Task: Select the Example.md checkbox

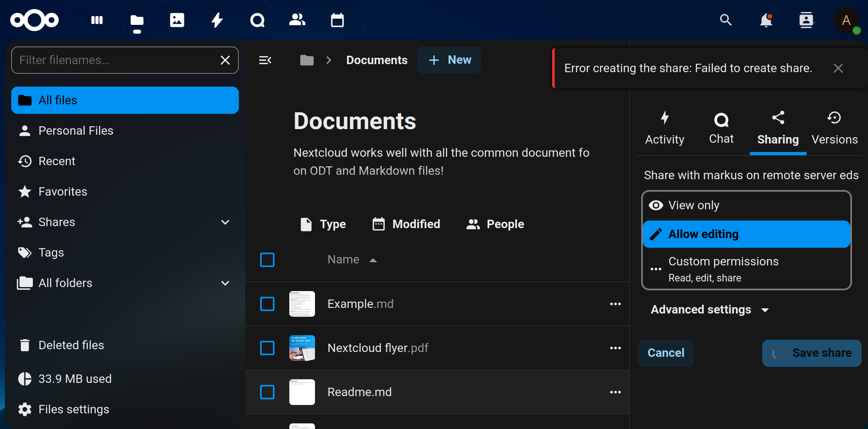Action: [x=267, y=304]
